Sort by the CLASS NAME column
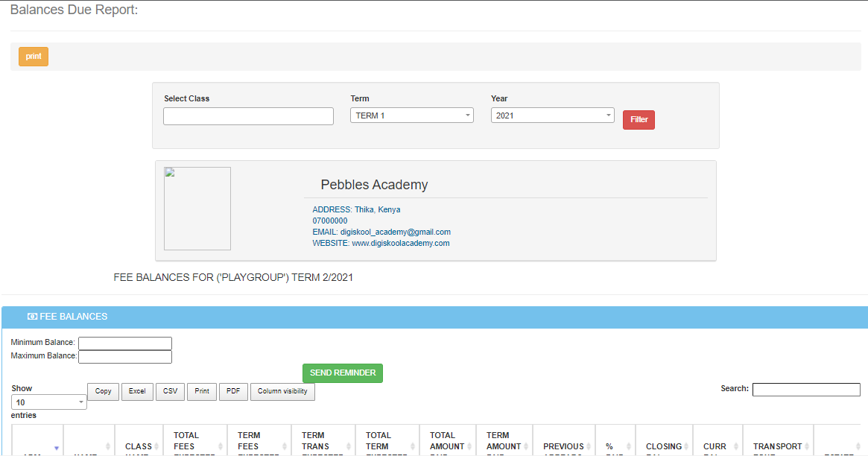 (139, 446)
